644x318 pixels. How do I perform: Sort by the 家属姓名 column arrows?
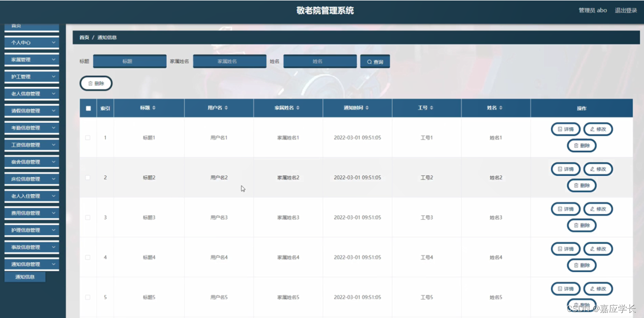click(298, 108)
